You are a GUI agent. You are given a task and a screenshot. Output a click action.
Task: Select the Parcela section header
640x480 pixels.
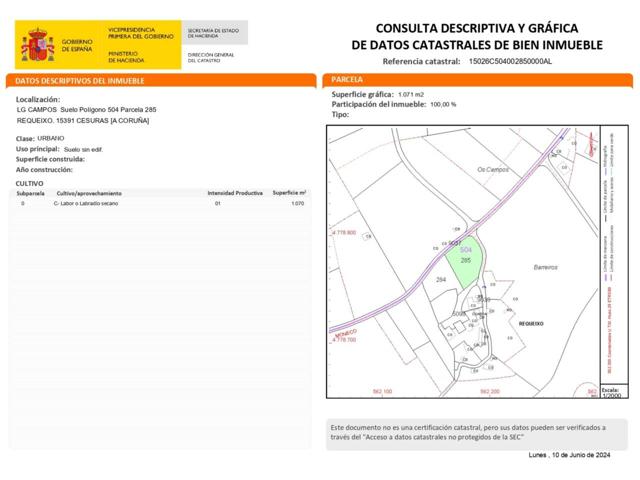coord(348,80)
